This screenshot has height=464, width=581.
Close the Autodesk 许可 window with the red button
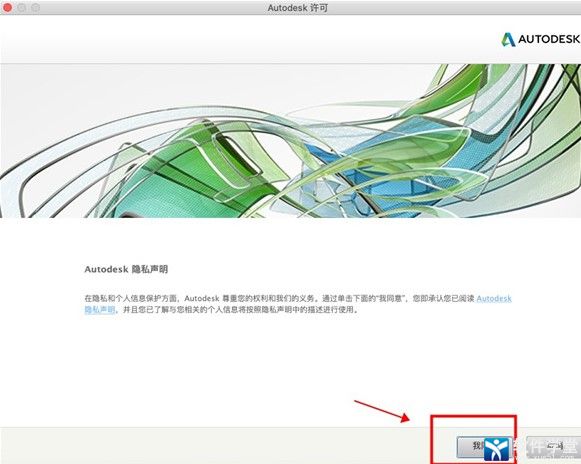[7, 7]
